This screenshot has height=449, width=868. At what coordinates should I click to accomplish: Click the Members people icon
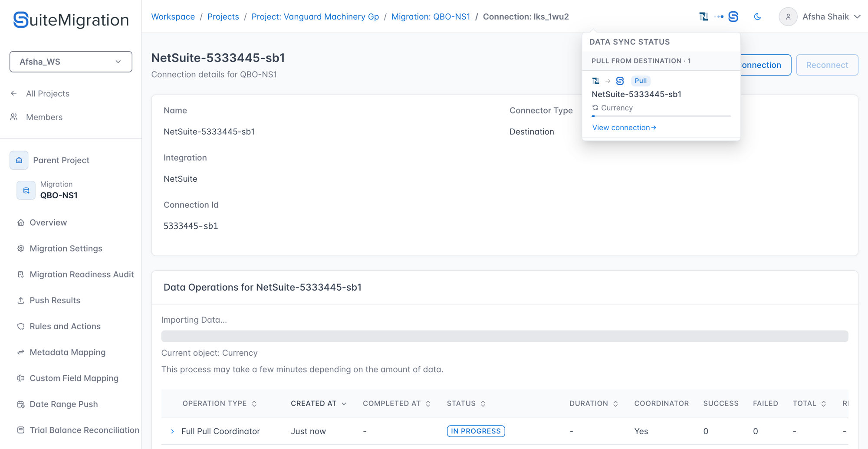tap(14, 117)
